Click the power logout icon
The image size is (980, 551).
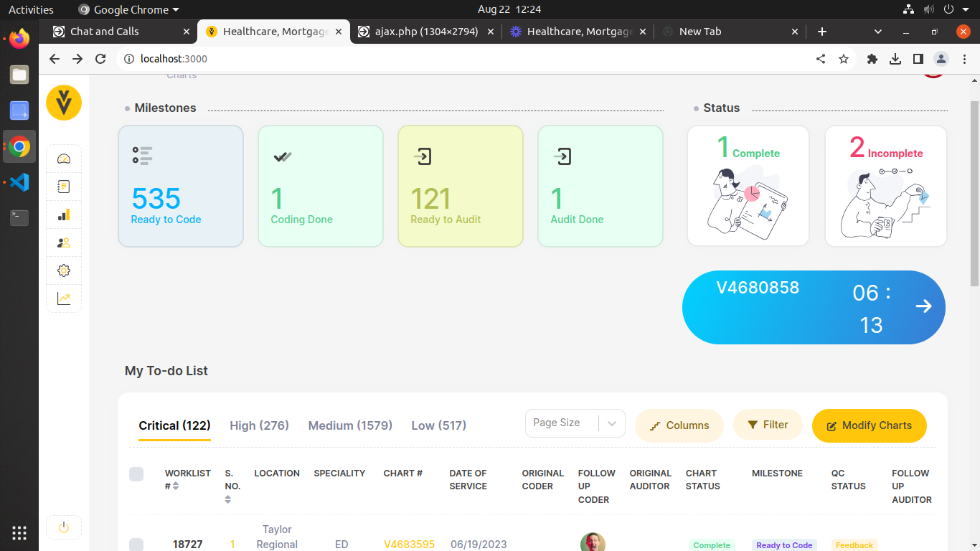pyautogui.click(x=64, y=527)
